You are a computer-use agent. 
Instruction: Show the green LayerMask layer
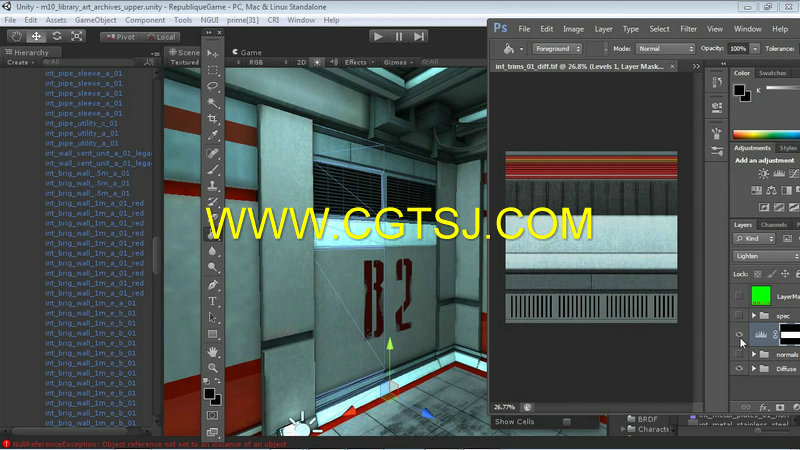tap(739, 295)
